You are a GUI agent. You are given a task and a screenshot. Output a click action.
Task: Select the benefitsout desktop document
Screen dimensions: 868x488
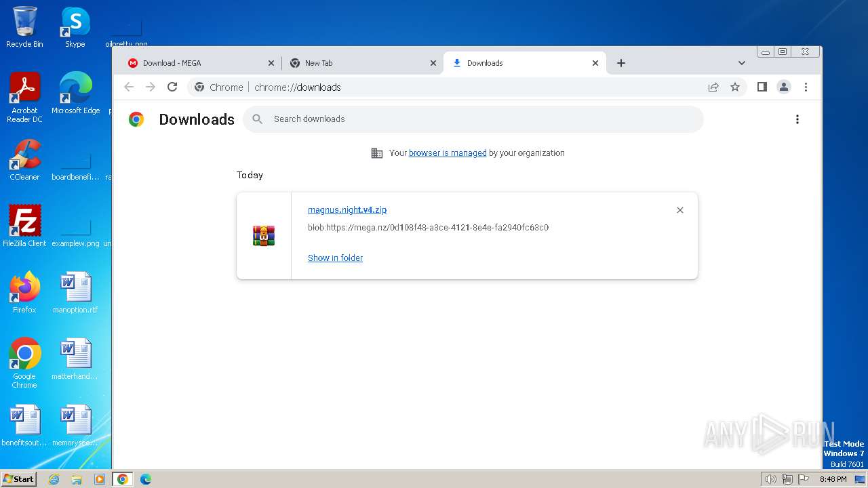click(24, 426)
